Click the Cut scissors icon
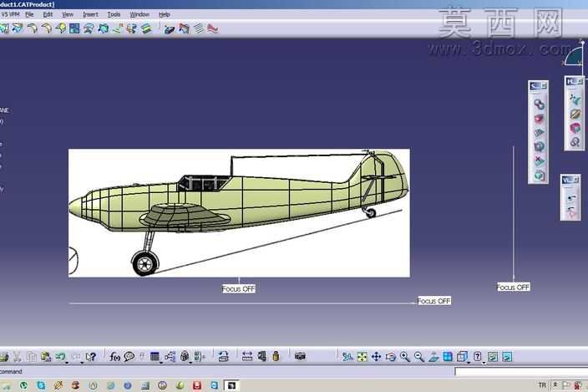The image size is (588, 392). pos(18,356)
